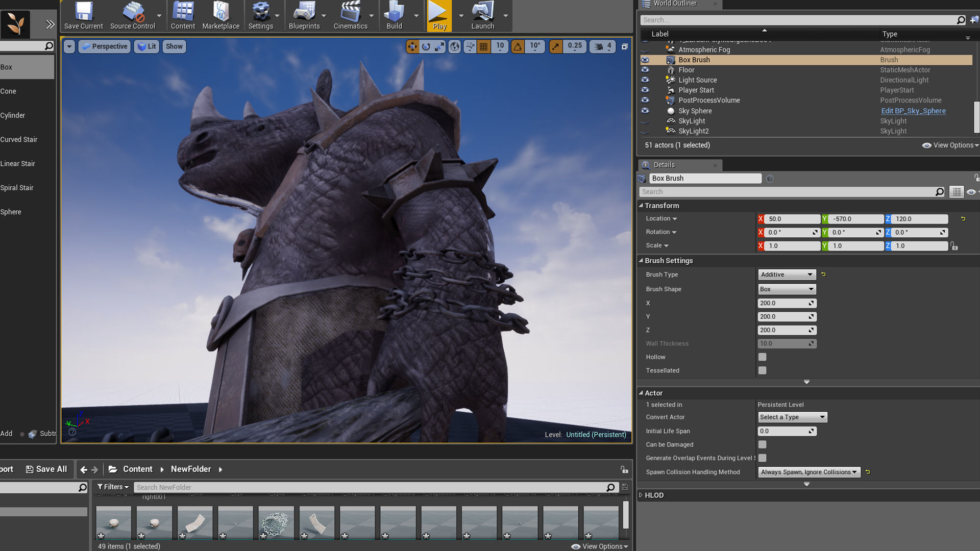Toggle visibility of Box Brush actor
This screenshot has width=980, height=551.
click(x=645, y=60)
